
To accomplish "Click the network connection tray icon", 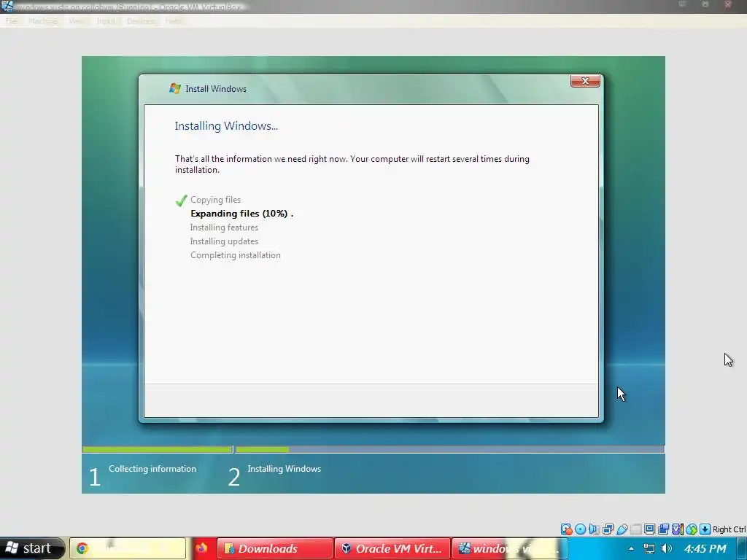I will [x=649, y=548].
